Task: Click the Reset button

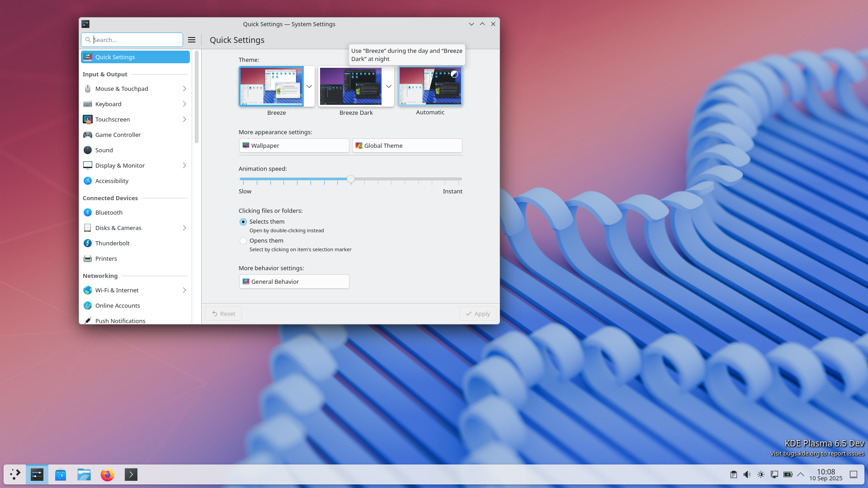Action: coord(223,314)
